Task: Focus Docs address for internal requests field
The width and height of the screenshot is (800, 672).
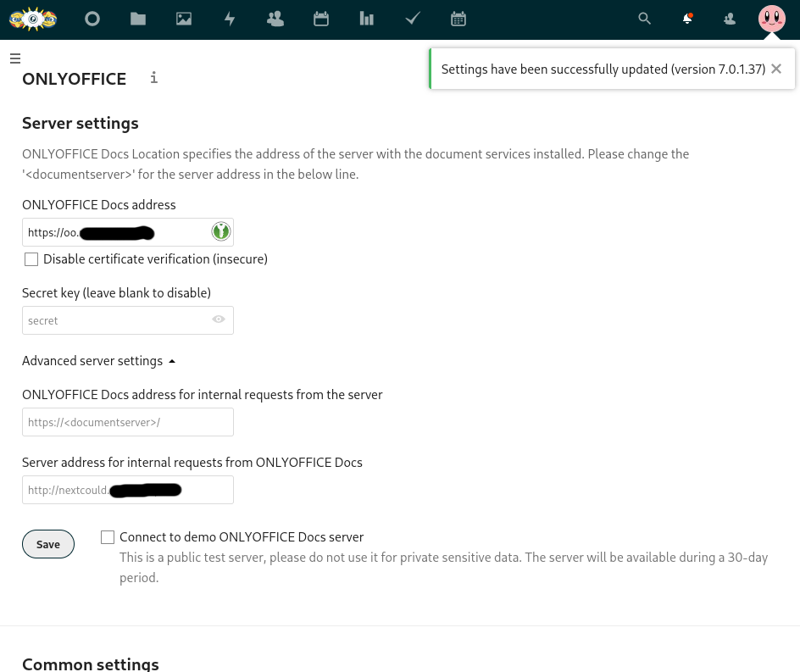Action: click(128, 422)
